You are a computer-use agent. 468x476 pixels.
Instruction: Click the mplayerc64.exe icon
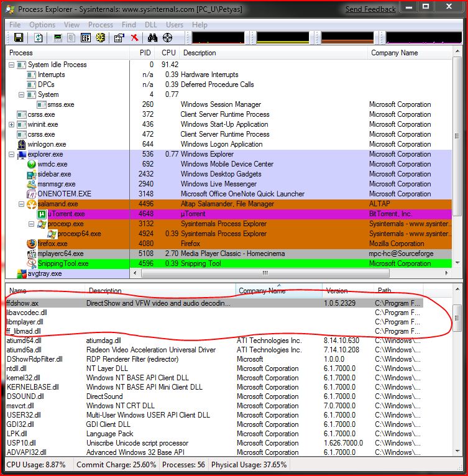(x=32, y=254)
